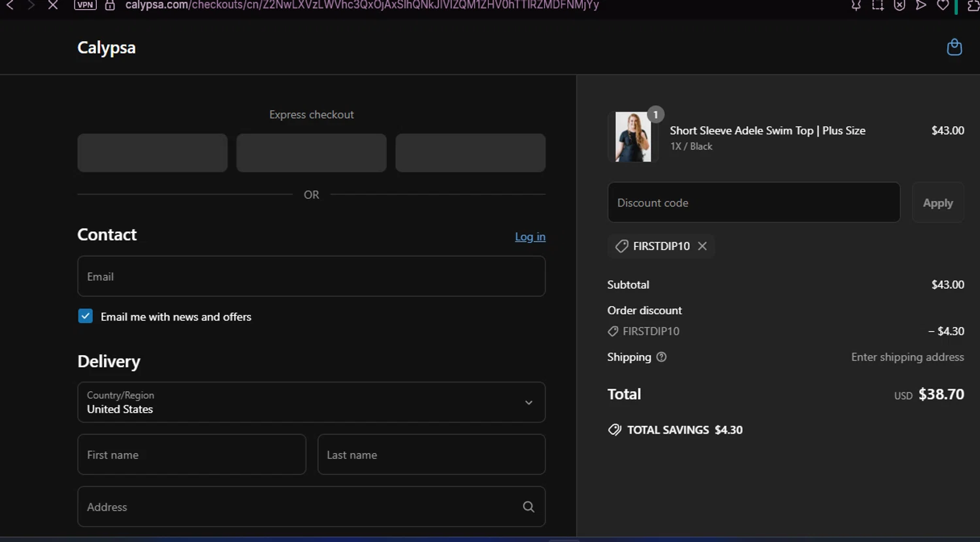Uncheck Email me with news and offers
The height and width of the screenshot is (542, 980).
86,316
